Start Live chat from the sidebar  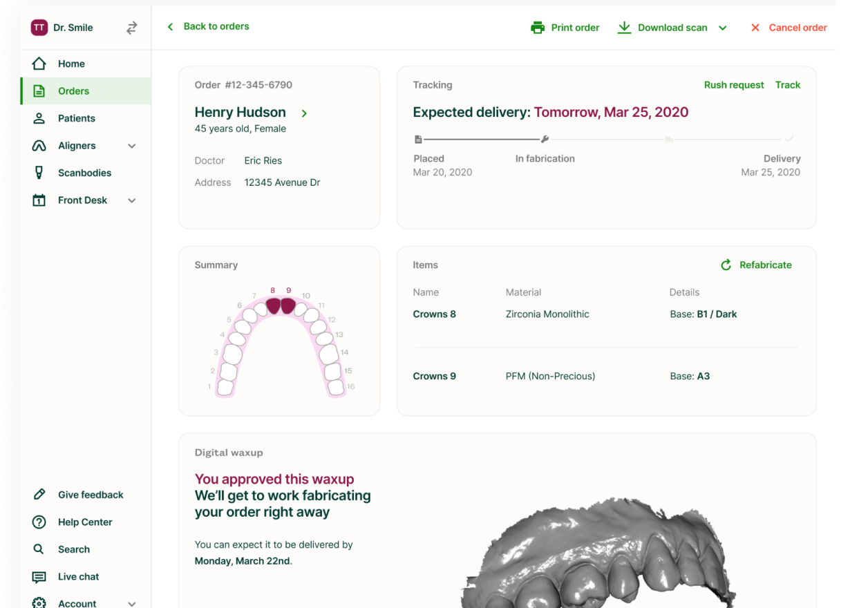point(86,577)
